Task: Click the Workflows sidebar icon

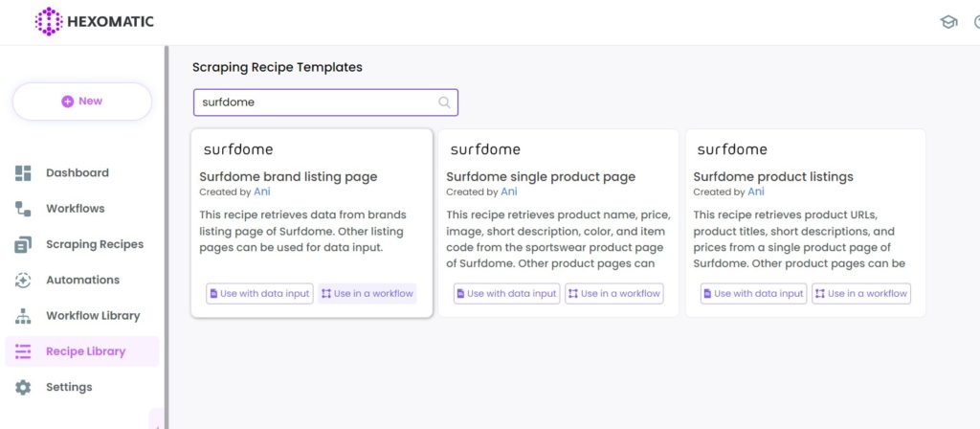Action: 24,209
